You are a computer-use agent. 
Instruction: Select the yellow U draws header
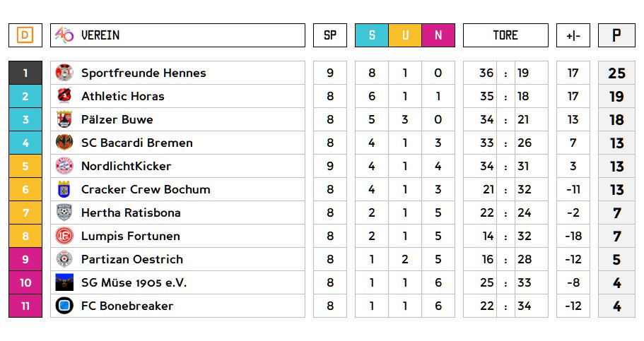tap(405, 35)
